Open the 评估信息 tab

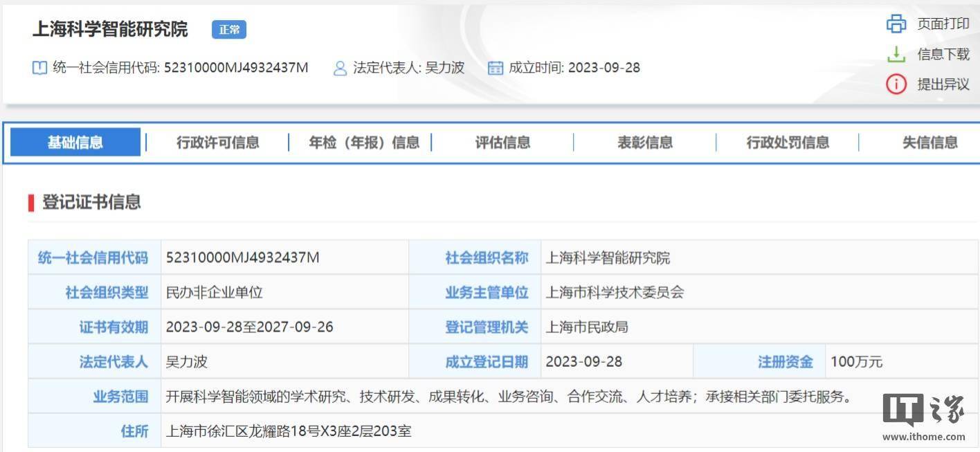tap(502, 143)
